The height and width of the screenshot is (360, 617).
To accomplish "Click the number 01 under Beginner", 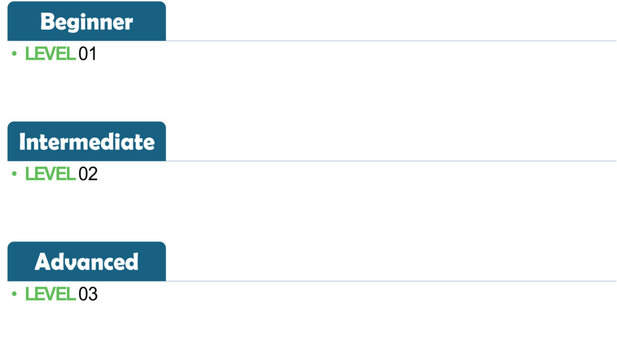I will point(87,54).
